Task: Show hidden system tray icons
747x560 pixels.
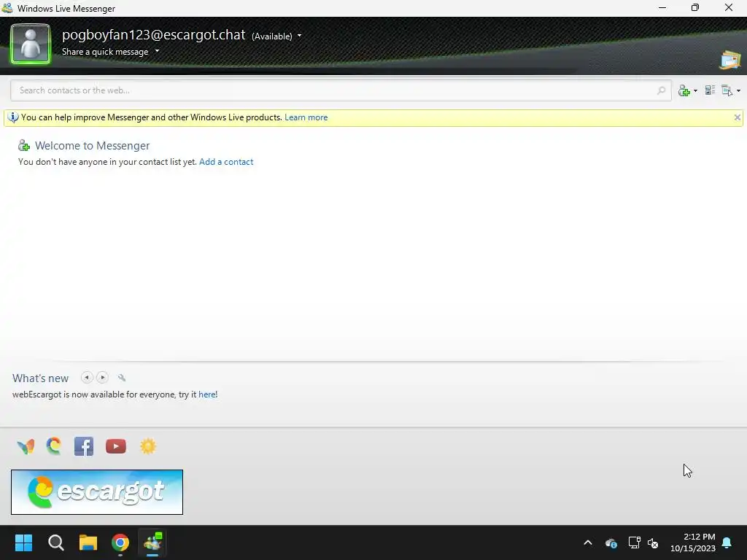Action: coord(588,542)
